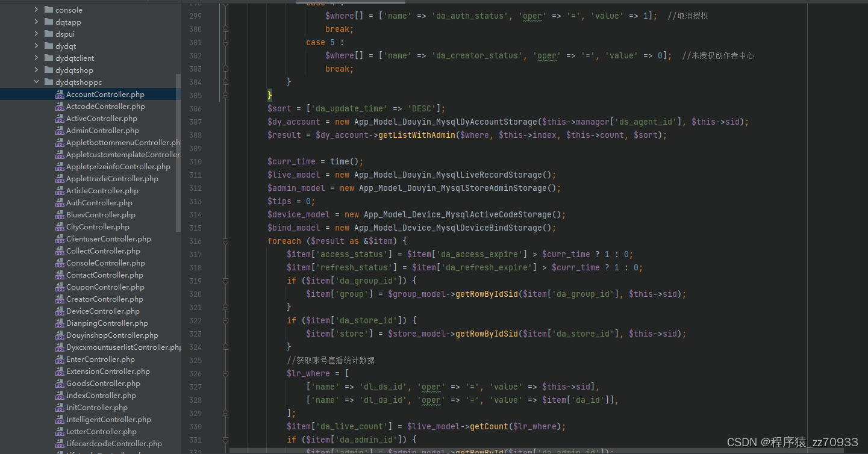868x454 pixels.
Task: Expand the dydqtshop folder arrow
Action: (x=36, y=70)
